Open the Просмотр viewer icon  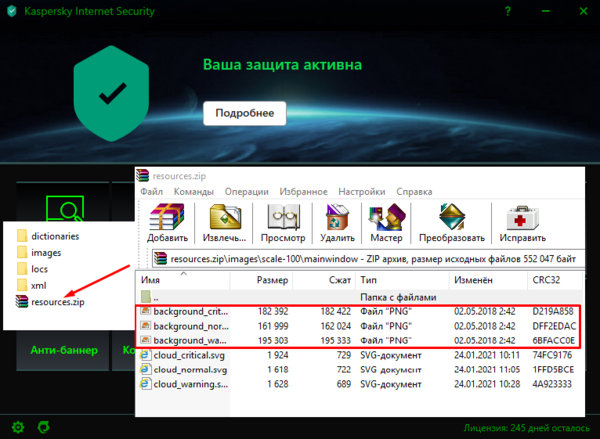click(283, 217)
